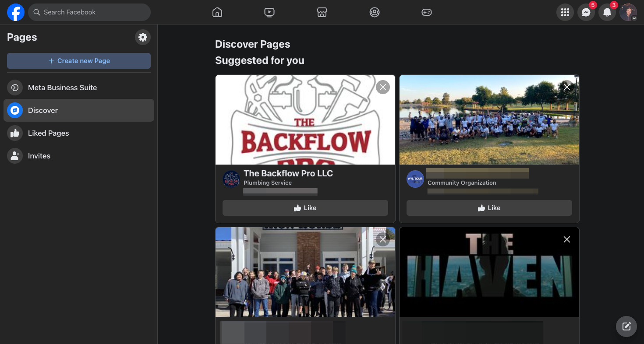Image resolution: width=644 pixels, height=344 pixels.
Task: Open the account profile dropdown
Action: click(628, 12)
